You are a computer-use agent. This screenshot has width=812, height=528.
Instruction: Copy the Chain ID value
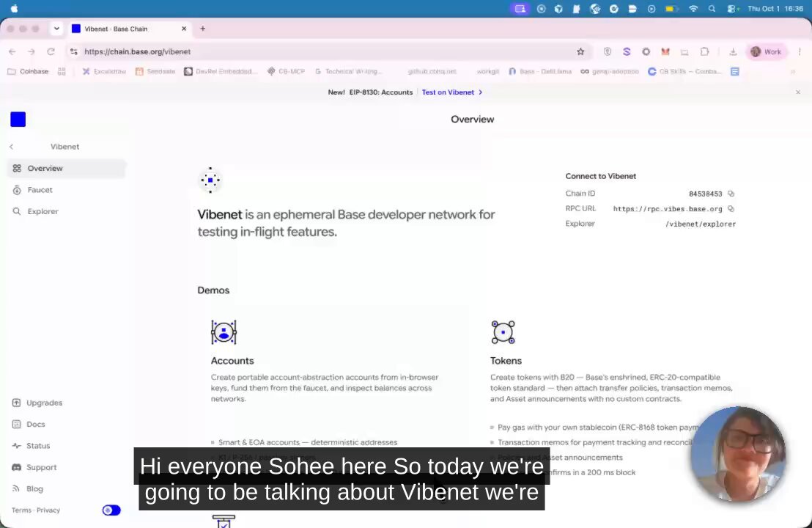(731, 194)
